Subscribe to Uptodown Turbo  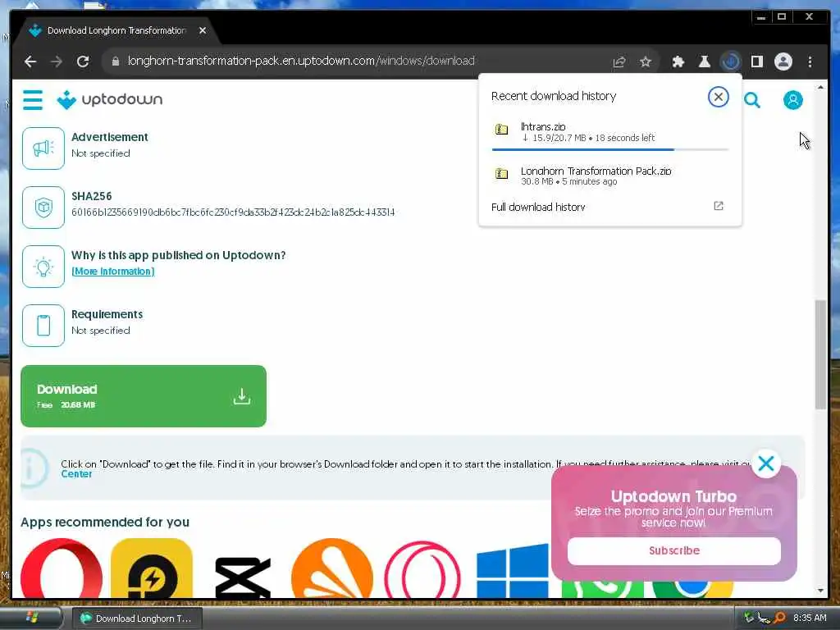click(x=674, y=550)
